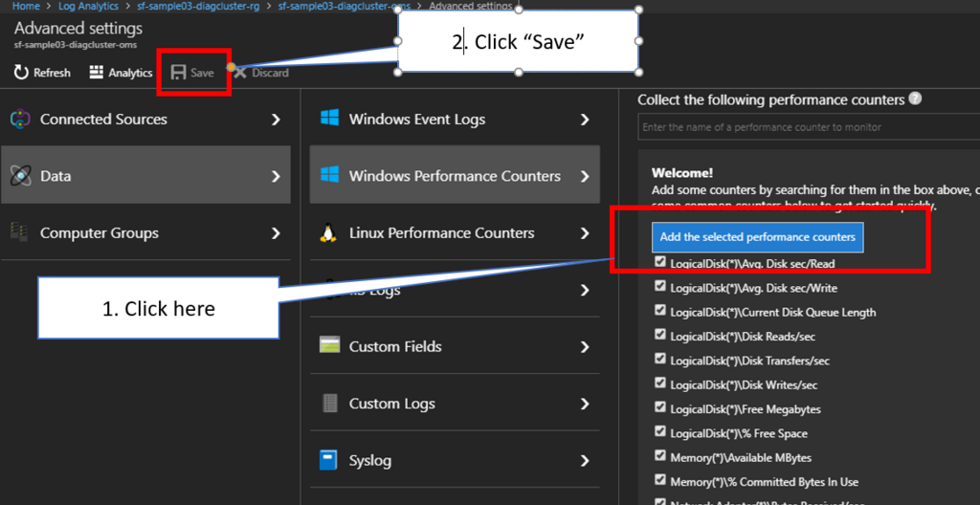Uncheck LogicalDisk Avg. Disk sec/Read counter

pos(660,262)
